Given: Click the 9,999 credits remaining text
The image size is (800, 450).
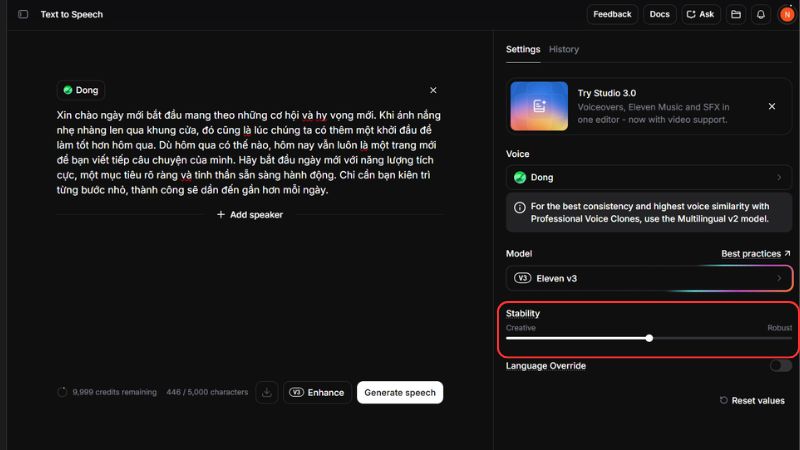Looking at the screenshot, I should [x=114, y=392].
